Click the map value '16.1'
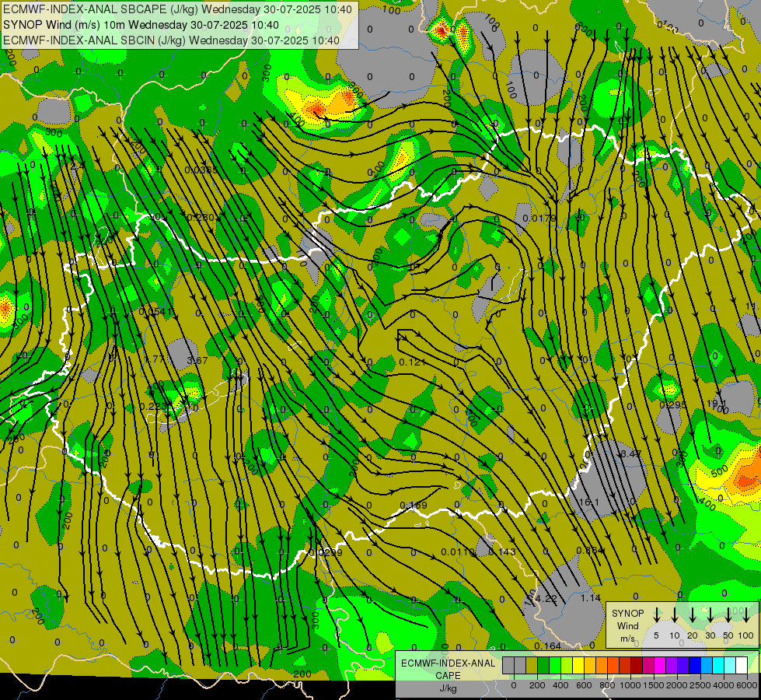 [x=589, y=502]
